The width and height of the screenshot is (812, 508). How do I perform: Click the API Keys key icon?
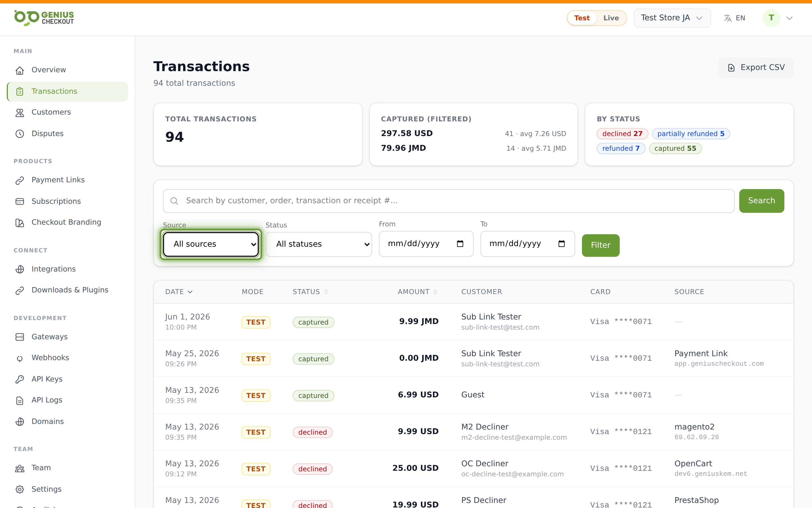point(20,379)
